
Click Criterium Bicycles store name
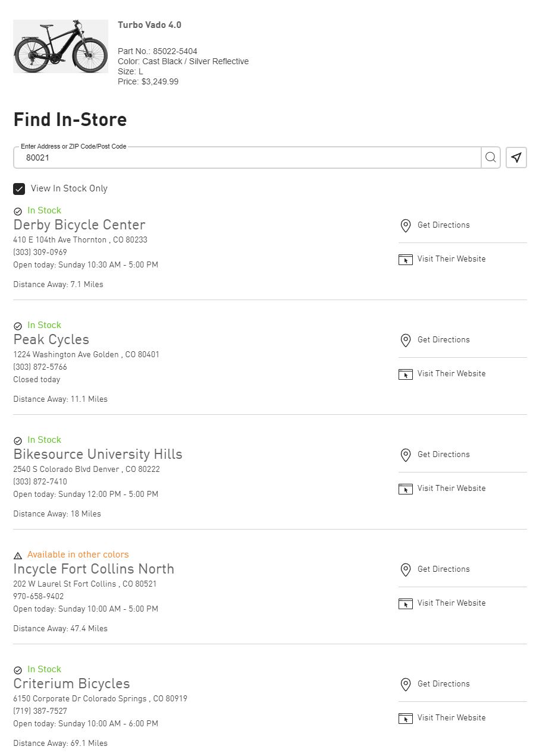point(71,684)
